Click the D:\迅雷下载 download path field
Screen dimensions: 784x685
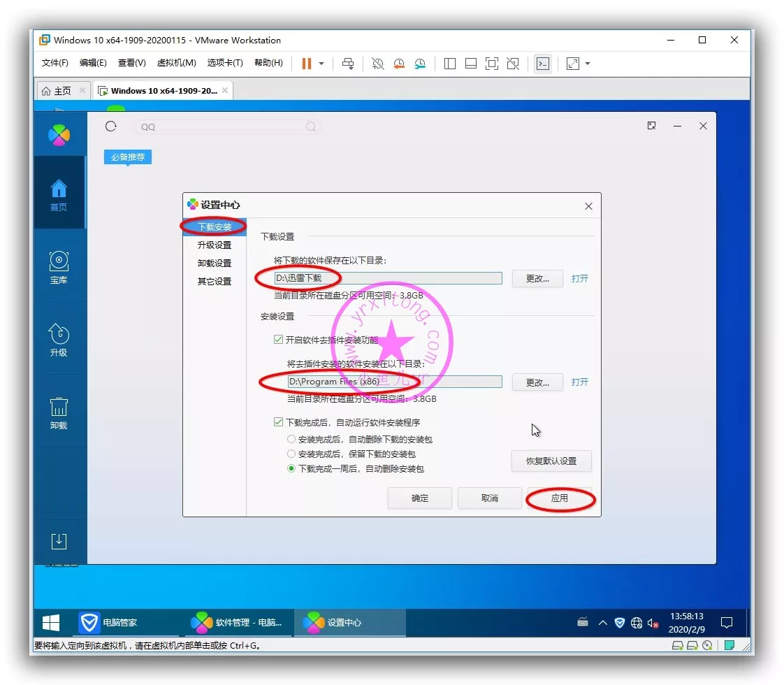[x=388, y=278]
